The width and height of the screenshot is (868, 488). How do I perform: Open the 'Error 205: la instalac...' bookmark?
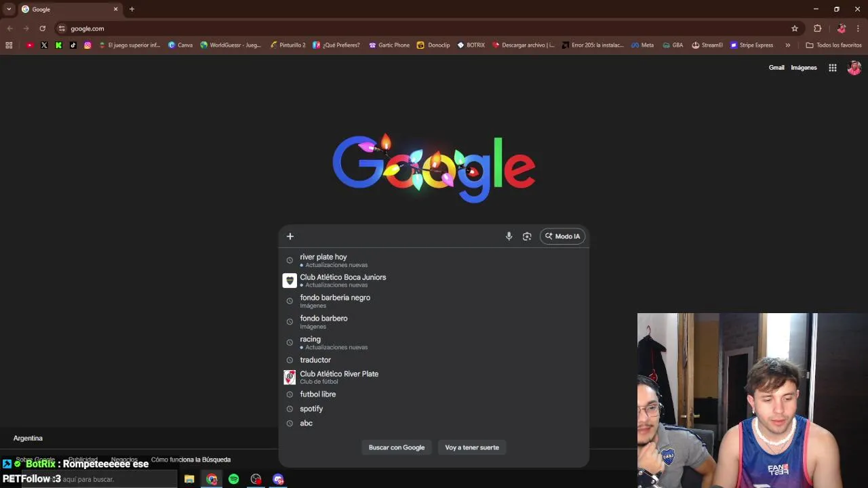pos(593,45)
